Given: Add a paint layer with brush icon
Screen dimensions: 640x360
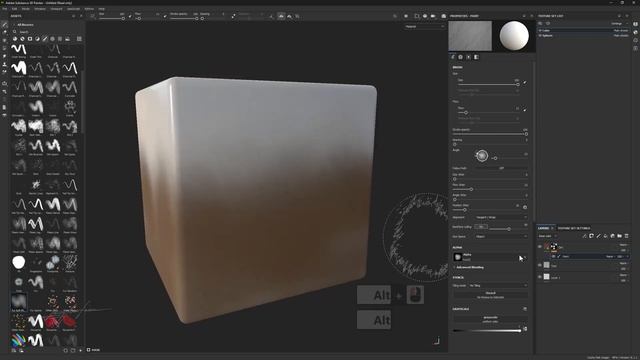Looking at the screenshot, I should pyautogui.click(x=598, y=236).
